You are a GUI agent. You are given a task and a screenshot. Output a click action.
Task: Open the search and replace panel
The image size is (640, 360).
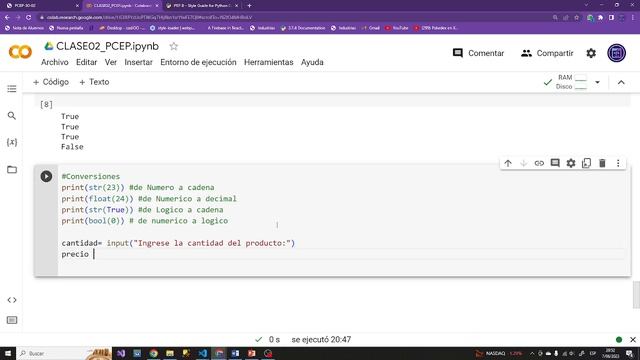pyautogui.click(x=12, y=116)
